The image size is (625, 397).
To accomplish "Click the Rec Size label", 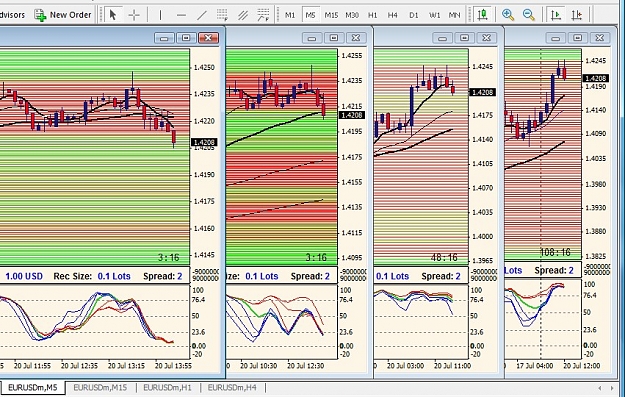I will 73,276.
